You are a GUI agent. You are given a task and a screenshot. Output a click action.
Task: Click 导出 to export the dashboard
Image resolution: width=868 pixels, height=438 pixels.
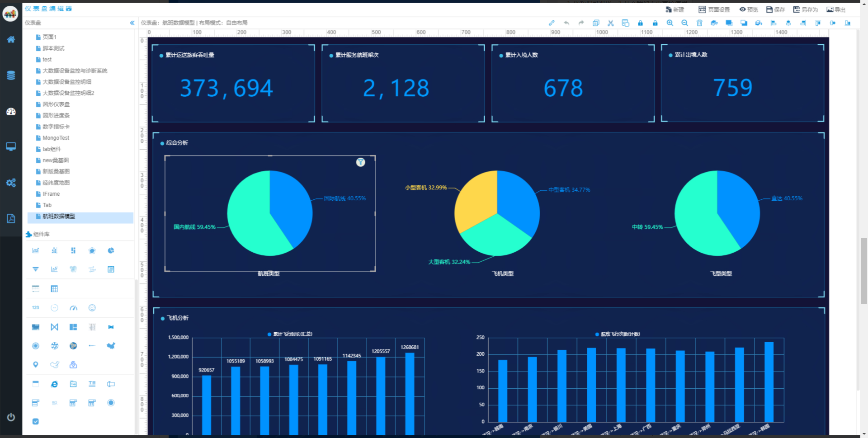coord(836,9)
